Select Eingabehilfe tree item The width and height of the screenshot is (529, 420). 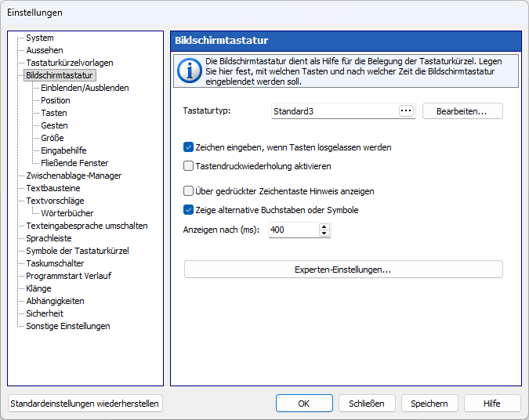[63, 150]
